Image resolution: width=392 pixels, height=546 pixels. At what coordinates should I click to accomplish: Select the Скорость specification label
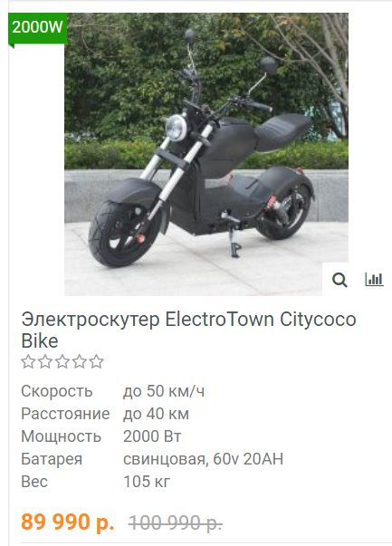pos(57,391)
